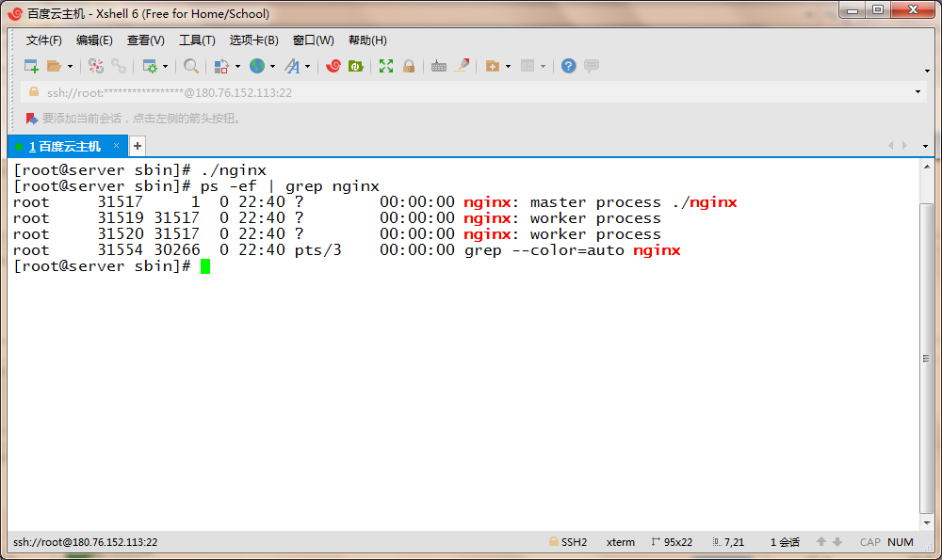Open the 查看(V) menu
942x560 pixels.
click(x=145, y=40)
